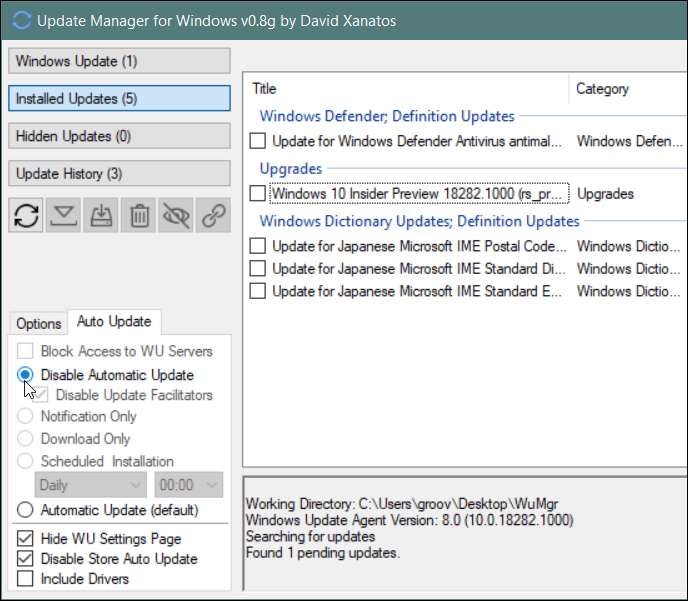Show the Hidden Updates (0) list
The height and width of the screenshot is (601, 688).
[x=119, y=136]
